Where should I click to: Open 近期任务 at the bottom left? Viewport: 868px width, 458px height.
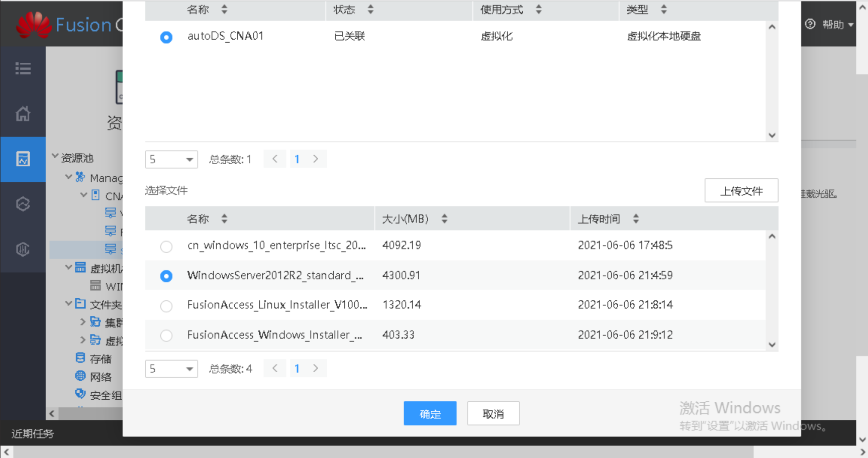click(32, 433)
